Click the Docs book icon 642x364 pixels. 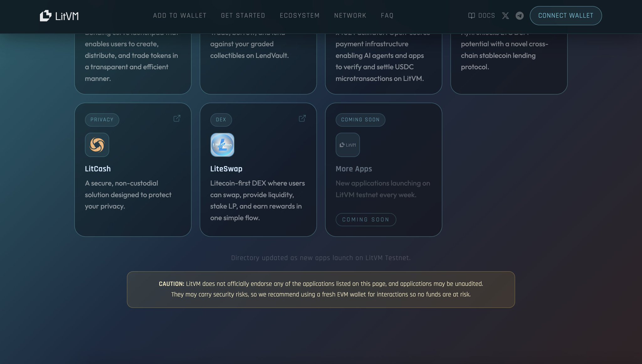pos(471,16)
